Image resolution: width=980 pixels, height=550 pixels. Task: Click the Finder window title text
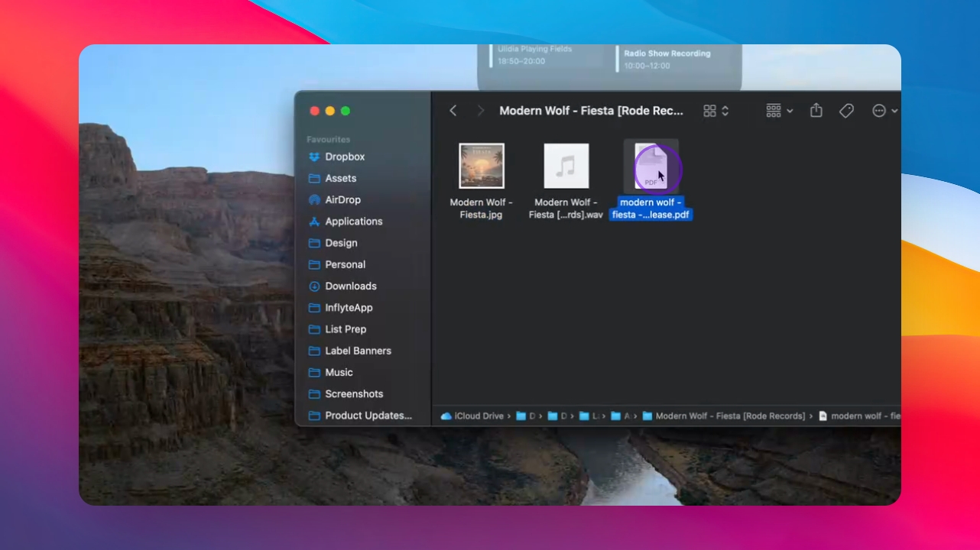[x=592, y=111]
